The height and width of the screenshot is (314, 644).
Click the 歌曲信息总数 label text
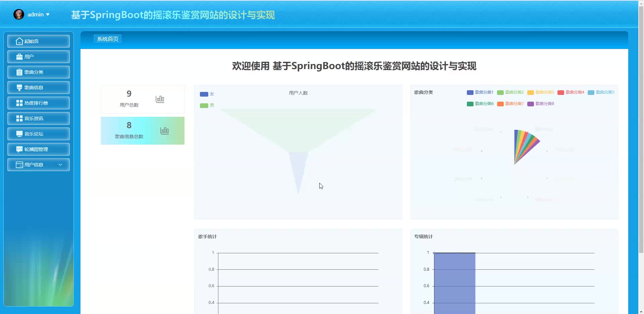click(x=129, y=137)
